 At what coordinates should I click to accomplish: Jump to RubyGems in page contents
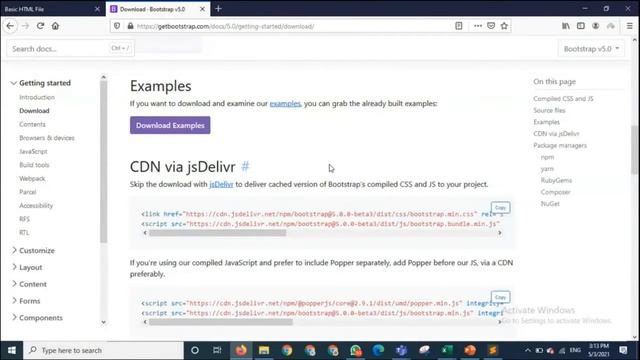point(556,180)
